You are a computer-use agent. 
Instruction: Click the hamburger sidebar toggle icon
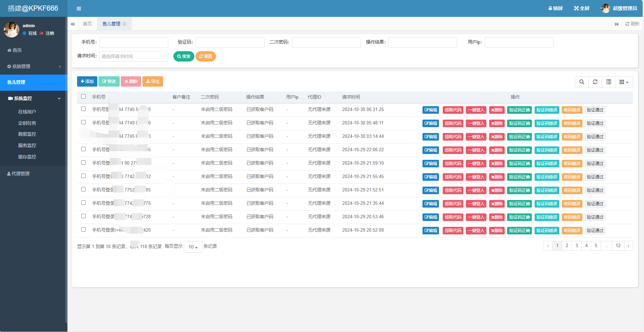(x=79, y=9)
